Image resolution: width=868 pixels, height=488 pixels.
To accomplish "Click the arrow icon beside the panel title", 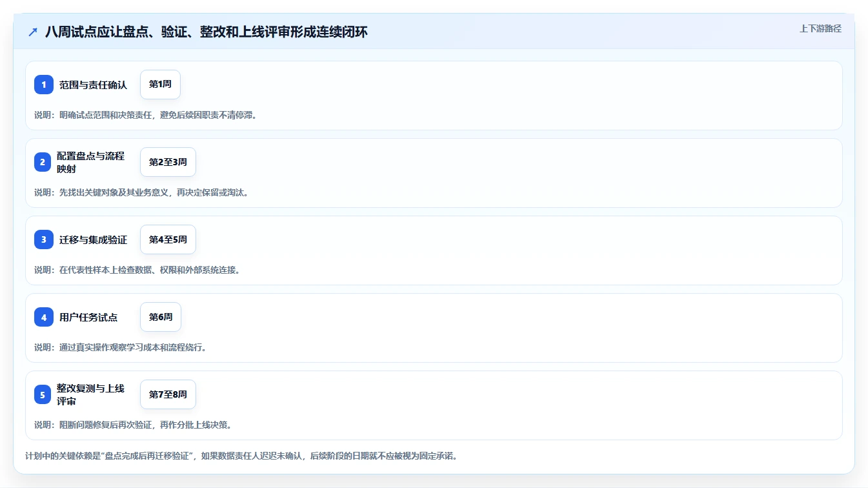I will 33,32.
